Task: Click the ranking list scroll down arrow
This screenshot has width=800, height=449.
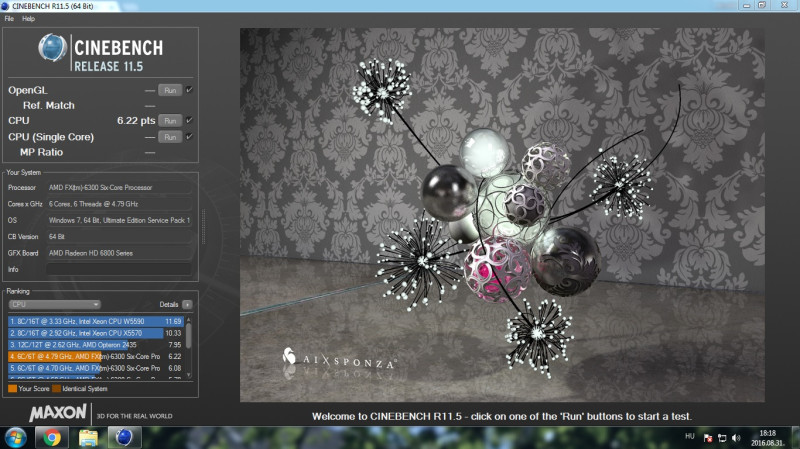Action: click(189, 375)
